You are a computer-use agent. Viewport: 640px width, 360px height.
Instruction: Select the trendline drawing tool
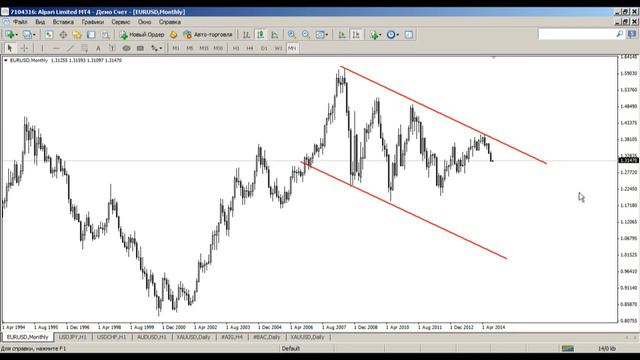(70, 48)
